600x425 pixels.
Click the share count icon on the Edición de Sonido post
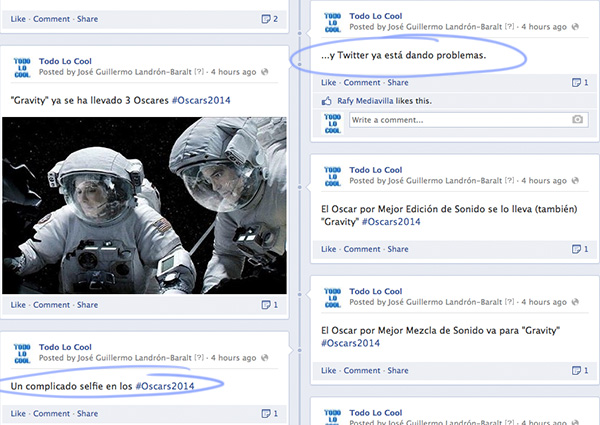pyautogui.click(x=576, y=249)
